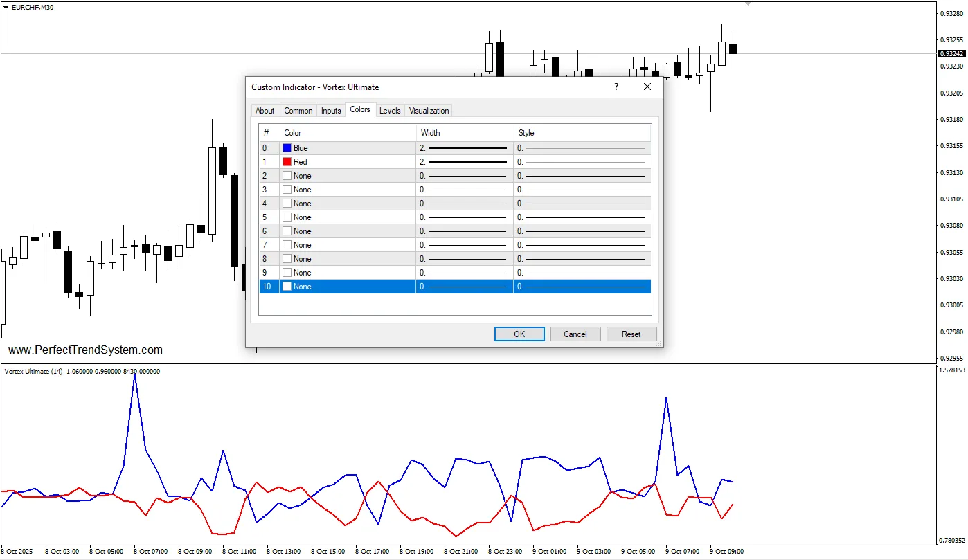This screenshot has height=560, width=968.
Task: Click the Cancel button
Action: pos(575,334)
